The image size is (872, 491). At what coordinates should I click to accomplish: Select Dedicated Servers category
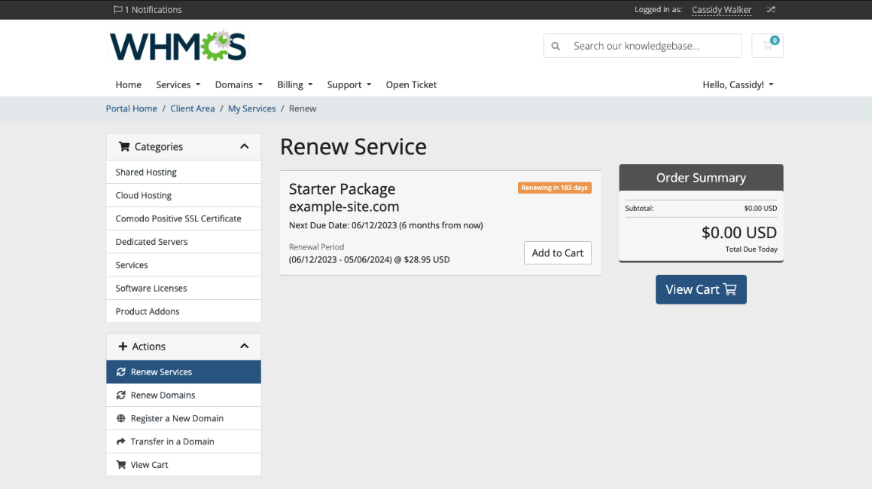tap(184, 242)
